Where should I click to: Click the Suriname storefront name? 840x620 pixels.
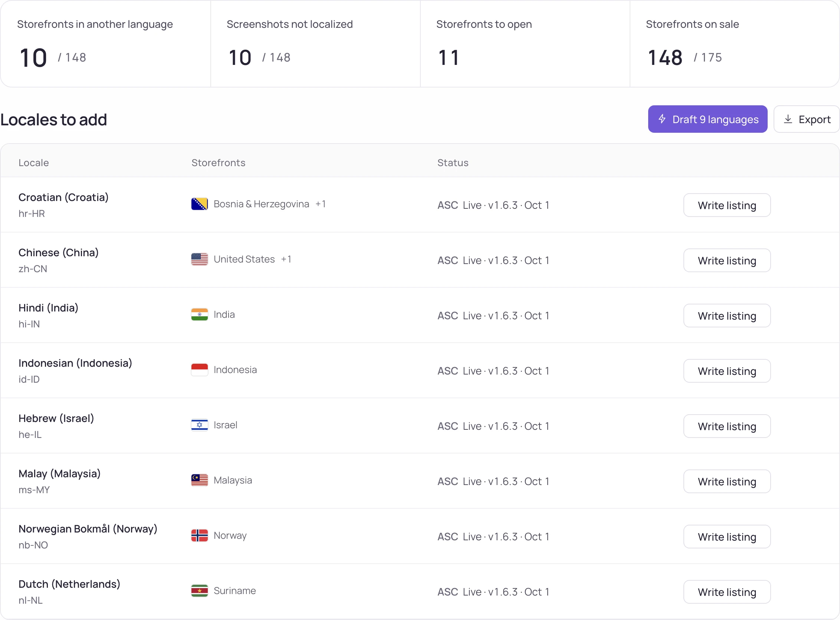(x=235, y=591)
